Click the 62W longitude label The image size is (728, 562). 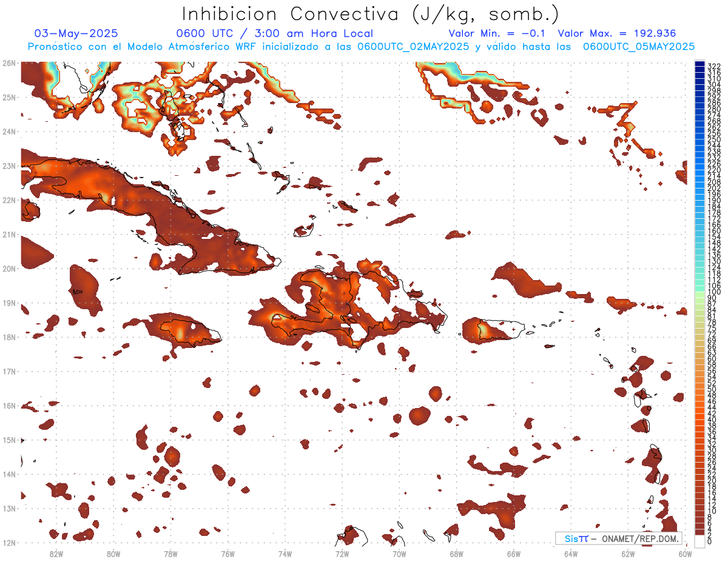(628, 554)
